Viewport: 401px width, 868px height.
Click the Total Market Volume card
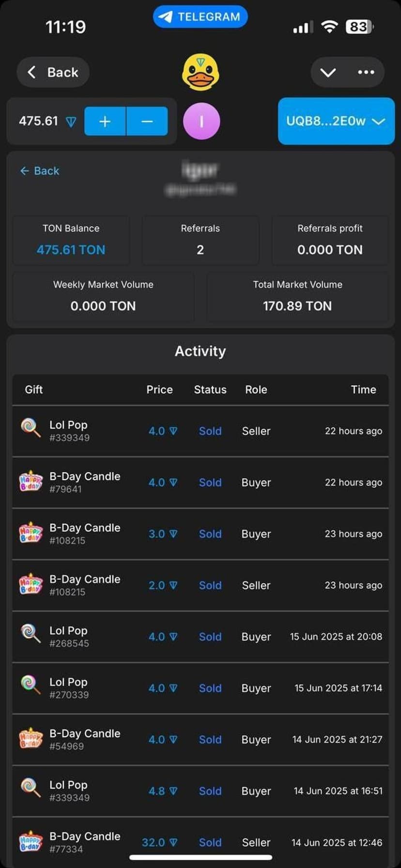pos(297,296)
